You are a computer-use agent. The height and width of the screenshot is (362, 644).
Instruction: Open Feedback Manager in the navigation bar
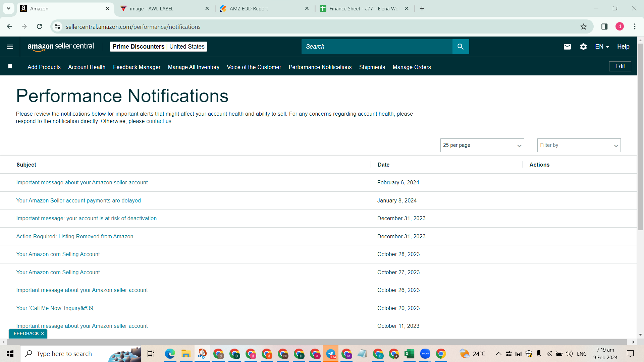(137, 67)
